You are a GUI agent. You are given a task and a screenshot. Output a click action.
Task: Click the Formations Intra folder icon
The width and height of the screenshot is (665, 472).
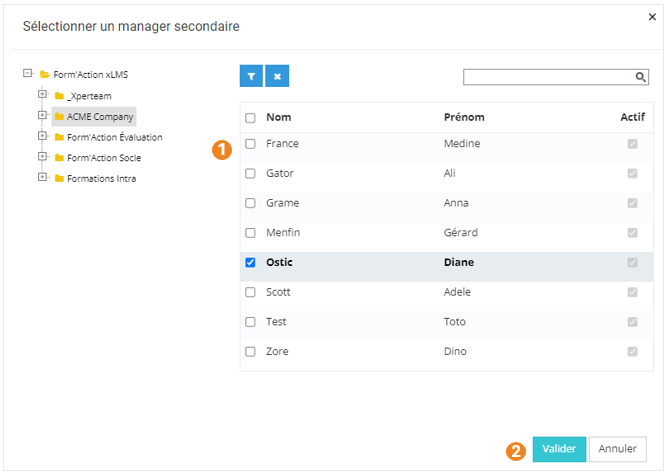point(59,178)
